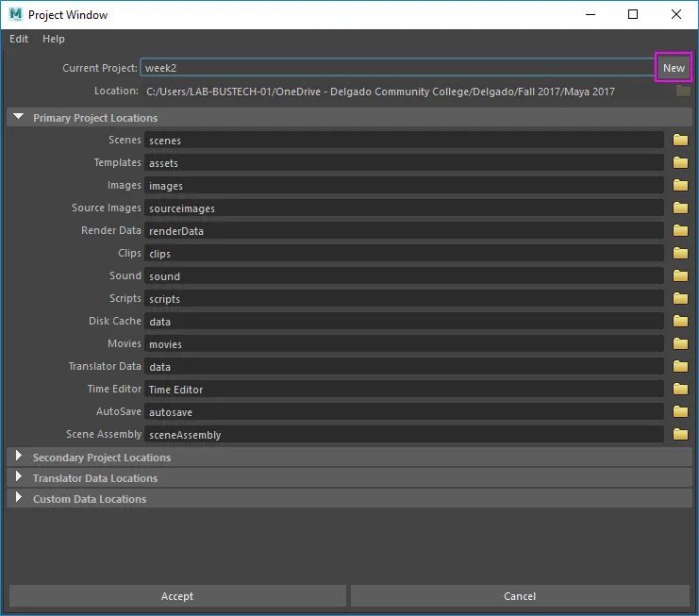Browse folder for Scripts location
699x616 pixels.
(680, 298)
